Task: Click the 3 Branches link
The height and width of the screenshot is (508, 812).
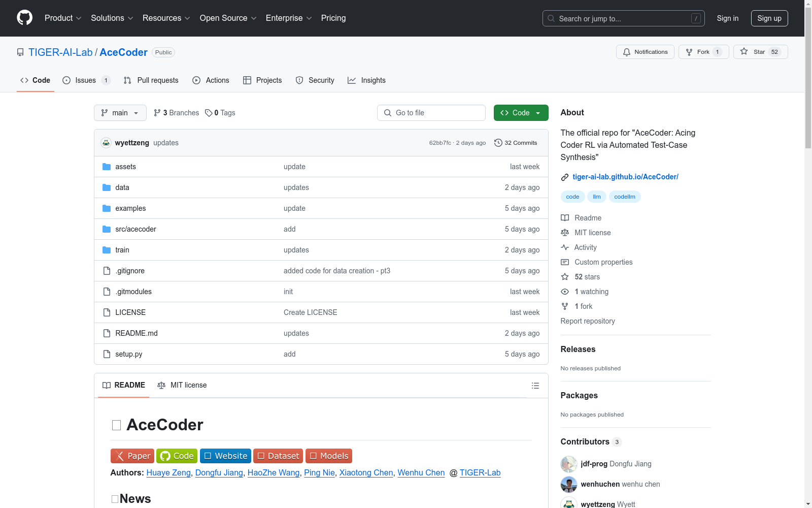Action: tap(177, 113)
